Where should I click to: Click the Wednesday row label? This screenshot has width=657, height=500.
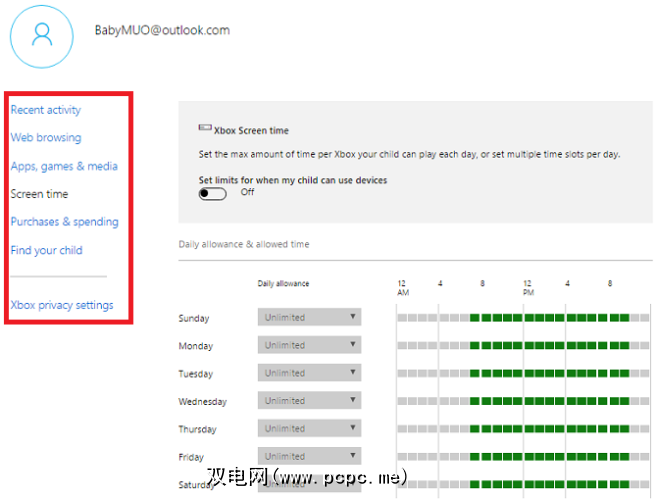pyautogui.click(x=202, y=402)
